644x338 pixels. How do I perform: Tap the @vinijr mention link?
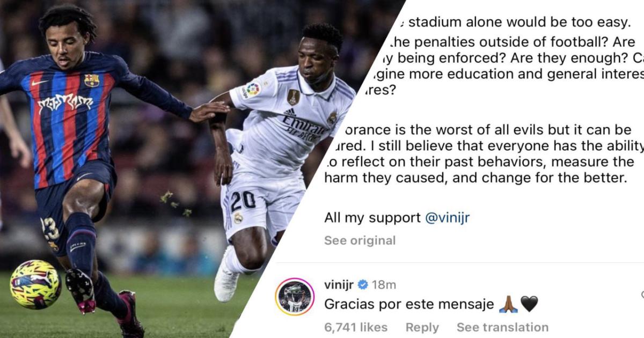pyautogui.click(x=447, y=218)
